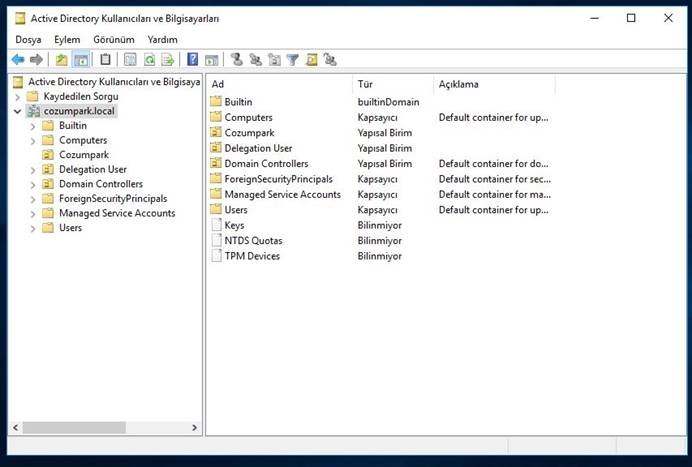Click 'Default container for do...' description

(x=493, y=163)
